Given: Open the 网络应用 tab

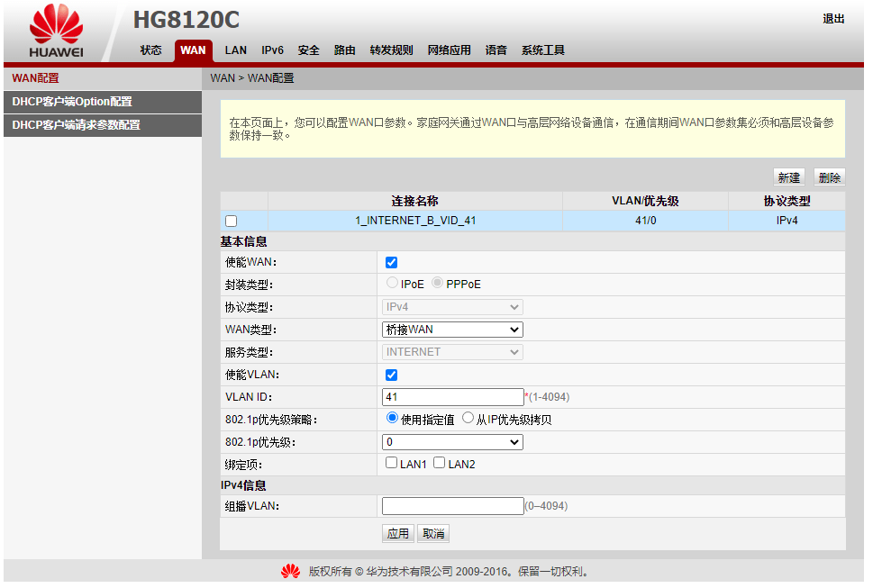Looking at the screenshot, I should click(x=449, y=50).
